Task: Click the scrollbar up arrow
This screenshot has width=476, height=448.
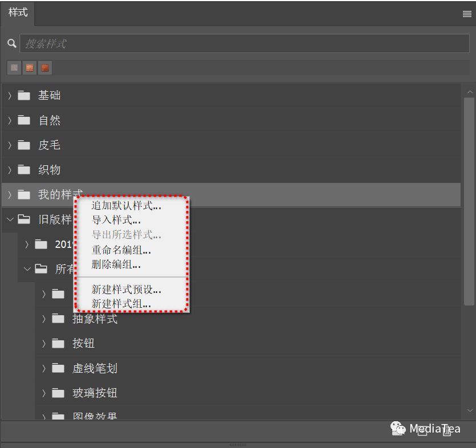Action: tap(470, 92)
